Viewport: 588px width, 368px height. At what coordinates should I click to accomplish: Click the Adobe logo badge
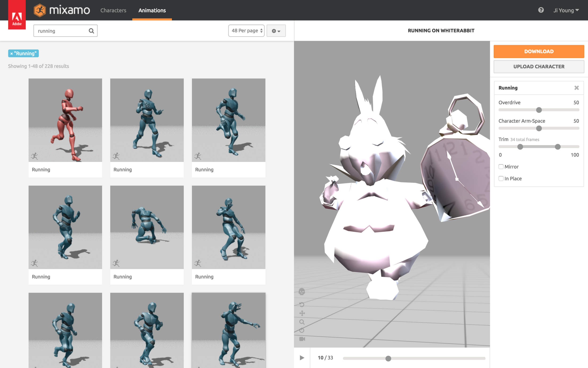(17, 15)
